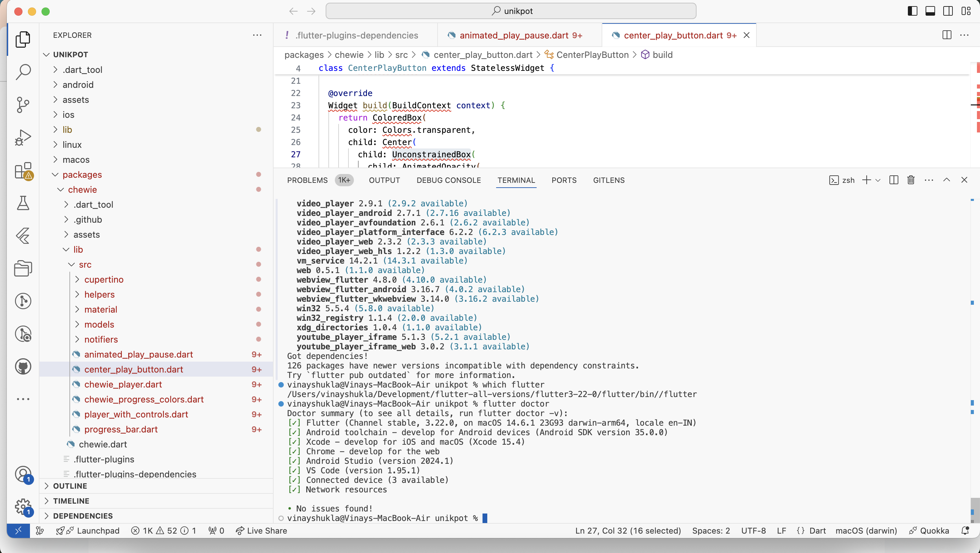Expand the cupertino folder
Image resolution: width=980 pixels, height=553 pixels.
[156, 279]
